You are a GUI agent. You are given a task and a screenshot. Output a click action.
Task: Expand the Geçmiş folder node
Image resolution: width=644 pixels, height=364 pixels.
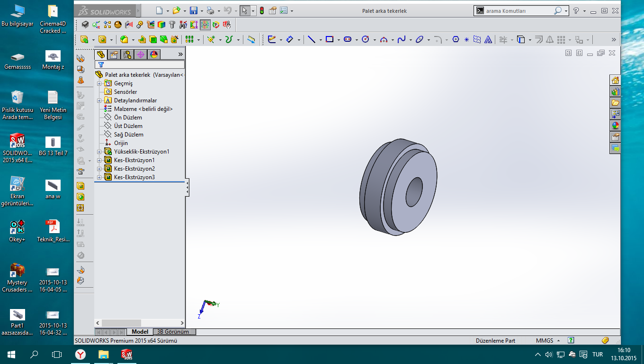(99, 83)
